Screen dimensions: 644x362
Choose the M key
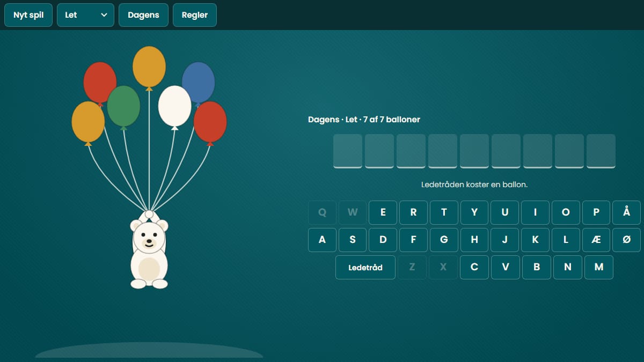coord(599,267)
